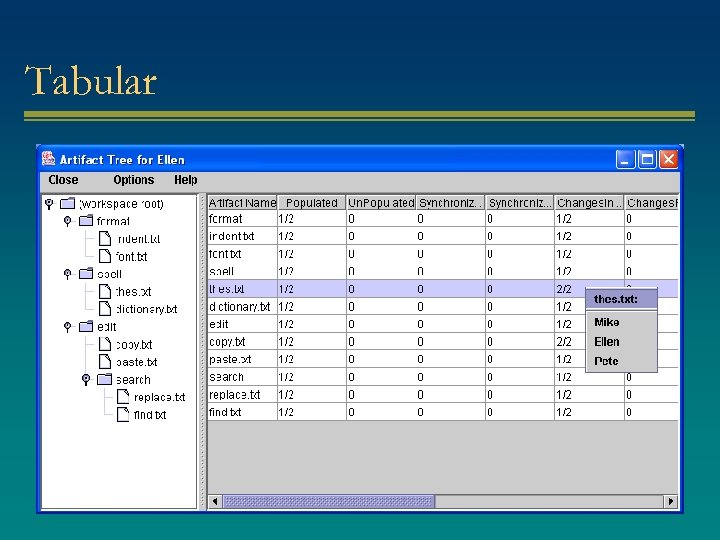Open the Options menu
720x540 pixels.
[x=134, y=180]
